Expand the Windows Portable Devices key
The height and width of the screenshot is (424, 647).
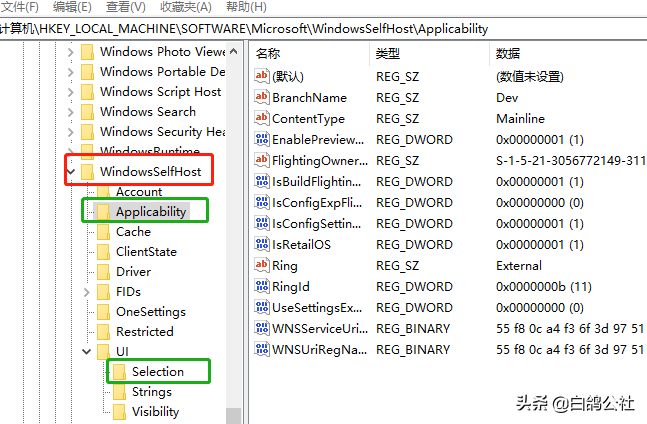71,72
